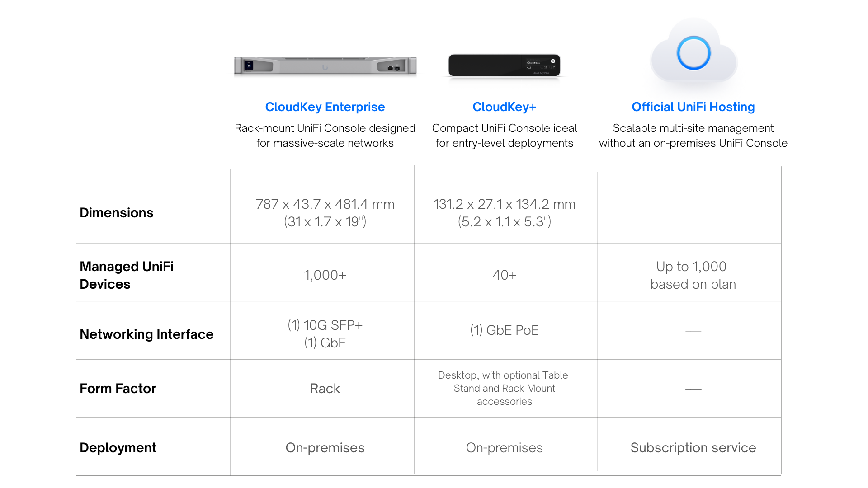Click the 1,000+ managed devices value
868x488 pixels.
pos(325,275)
